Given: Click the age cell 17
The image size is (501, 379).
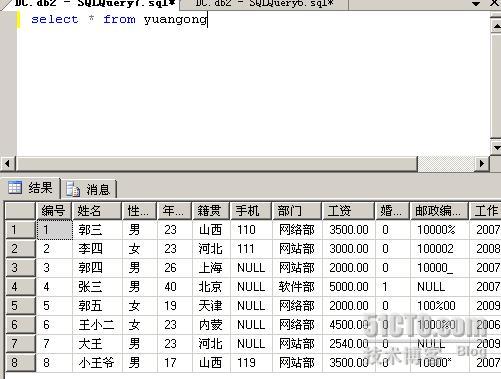Looking at the screenshot, I should tap(174, 363).
